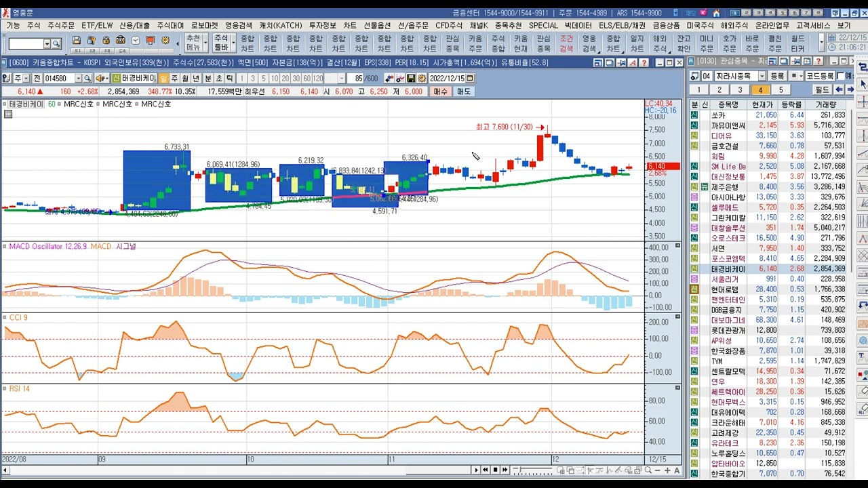Image resolution: width=868 pixels, height=488 pixels.
Task: Tick the checkbox next to 코드등록
Action: pyautogui.click(x=840, y=76)
